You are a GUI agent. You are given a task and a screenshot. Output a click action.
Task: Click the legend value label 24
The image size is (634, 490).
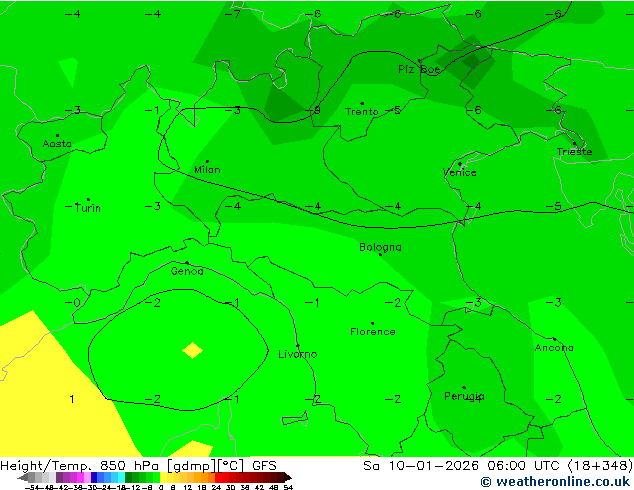216,487
